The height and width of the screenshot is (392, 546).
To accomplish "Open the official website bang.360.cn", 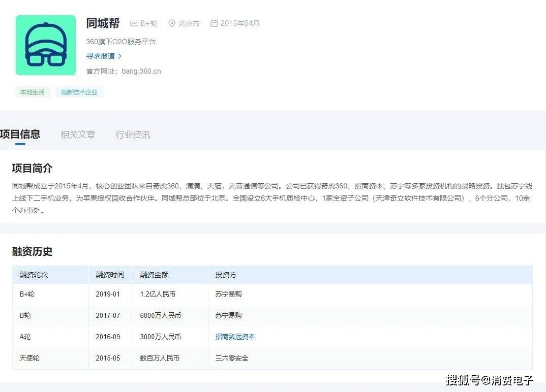I will tap(141, 71).
